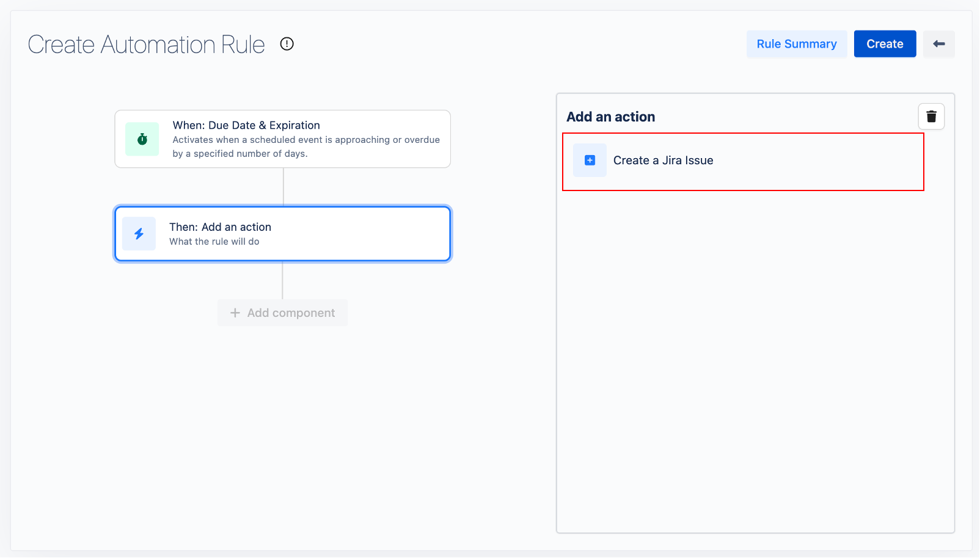Click the green stopwatch trigger icon
Image resolution: width=980 pixels, height=558 pixels.
point(142,139)
